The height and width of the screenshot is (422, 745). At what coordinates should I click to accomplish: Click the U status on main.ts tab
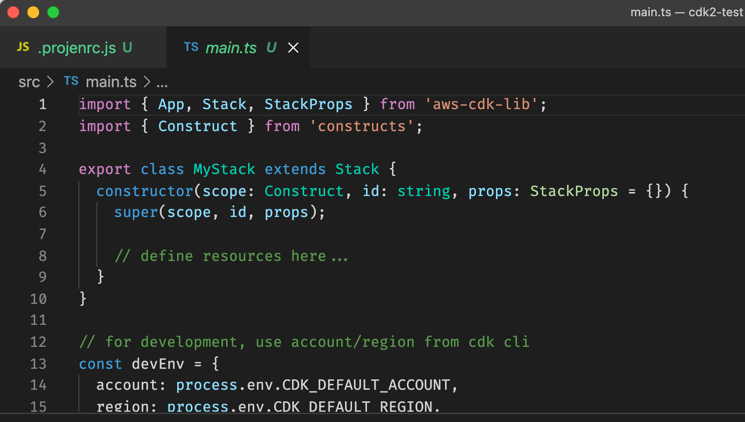pos(271,48)
